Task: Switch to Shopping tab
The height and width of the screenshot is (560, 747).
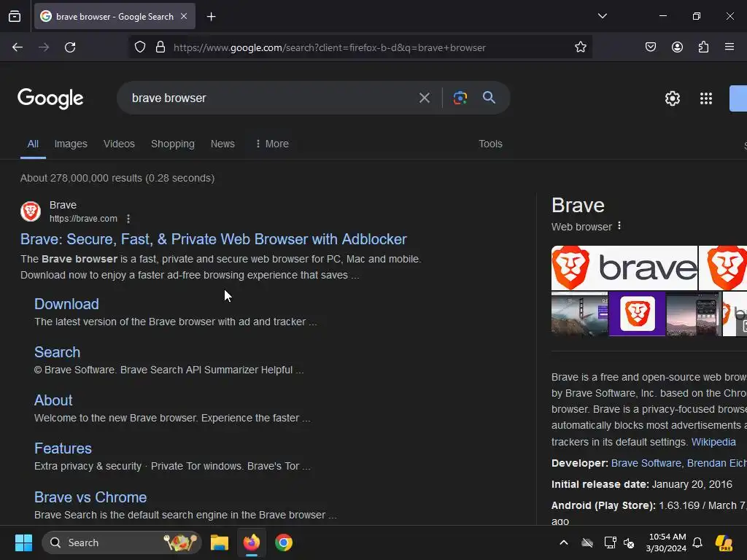Action: pyautogui.click(x=173, y=144)
